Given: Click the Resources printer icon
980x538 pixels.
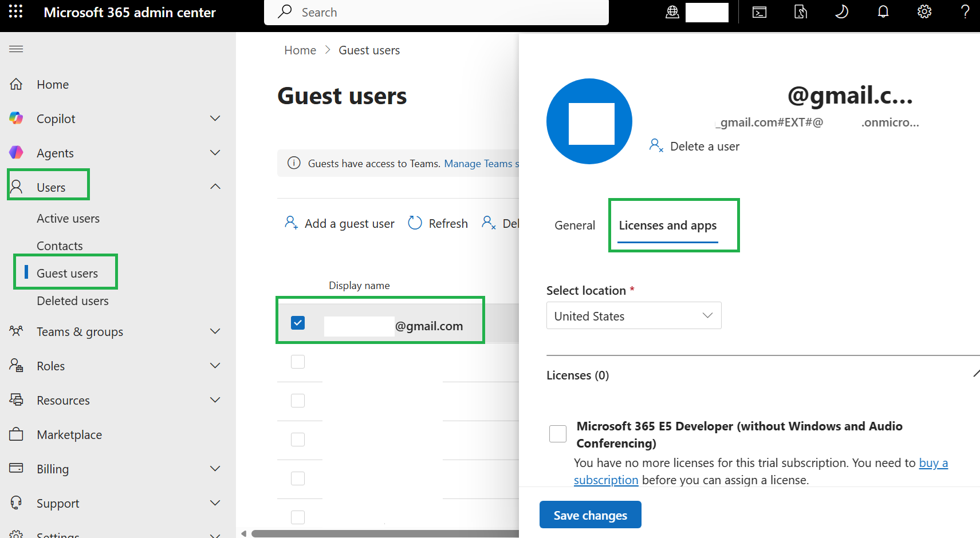Looking at the screenshot, I should (x=16, y=400).
